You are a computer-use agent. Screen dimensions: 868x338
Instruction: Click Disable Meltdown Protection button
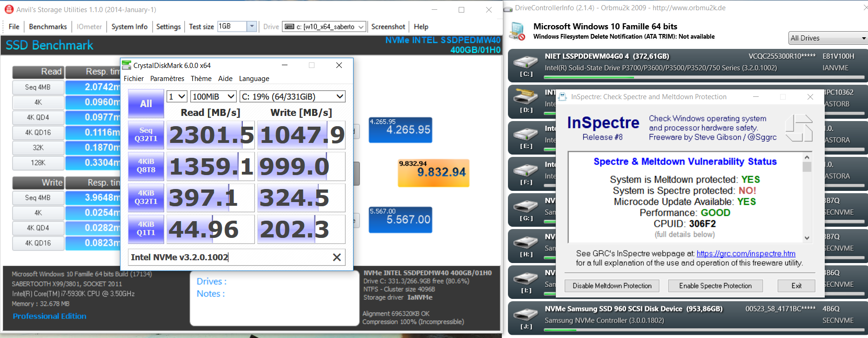[x=612, y=286]
